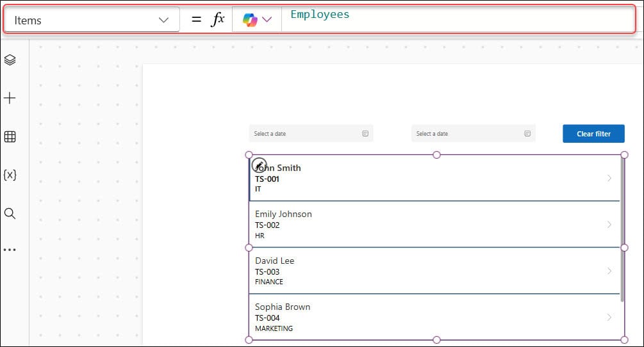This screenshot has width=644, height=347.
Task: Select the Emily Johnson name label
Action: click(x=283, y=214)
